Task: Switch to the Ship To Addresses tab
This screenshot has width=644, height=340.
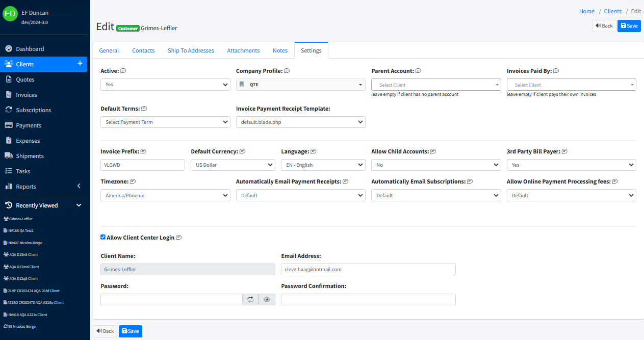Action: [191, 50]
